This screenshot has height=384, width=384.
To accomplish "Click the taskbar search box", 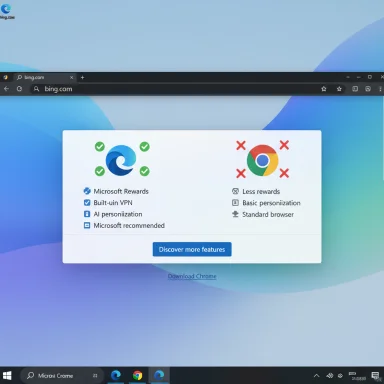I will [62, 376].
